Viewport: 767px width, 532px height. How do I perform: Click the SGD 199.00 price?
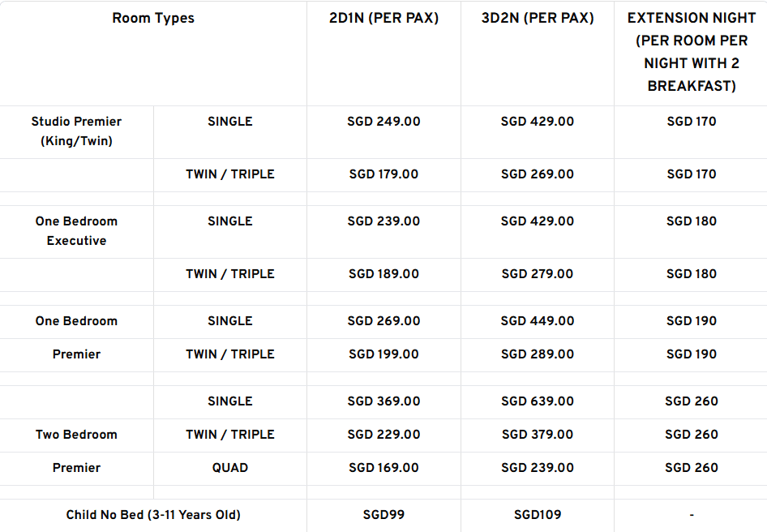[383, 354]
